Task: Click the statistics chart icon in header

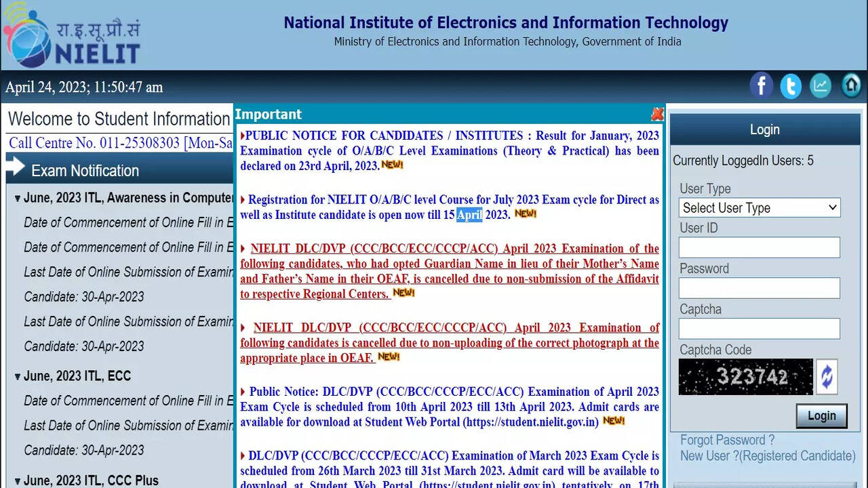Action: (821, 86)
